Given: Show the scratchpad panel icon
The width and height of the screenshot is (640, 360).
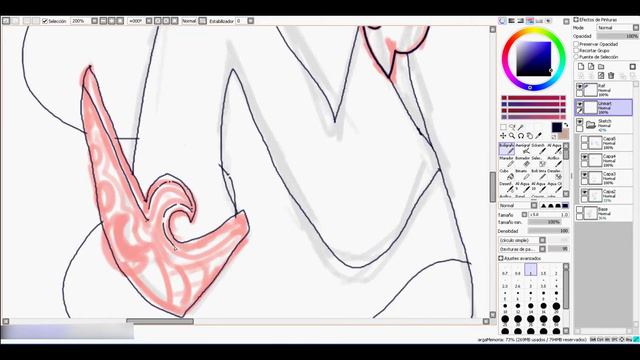Looking at the screenshot, I should coord(549,21).
